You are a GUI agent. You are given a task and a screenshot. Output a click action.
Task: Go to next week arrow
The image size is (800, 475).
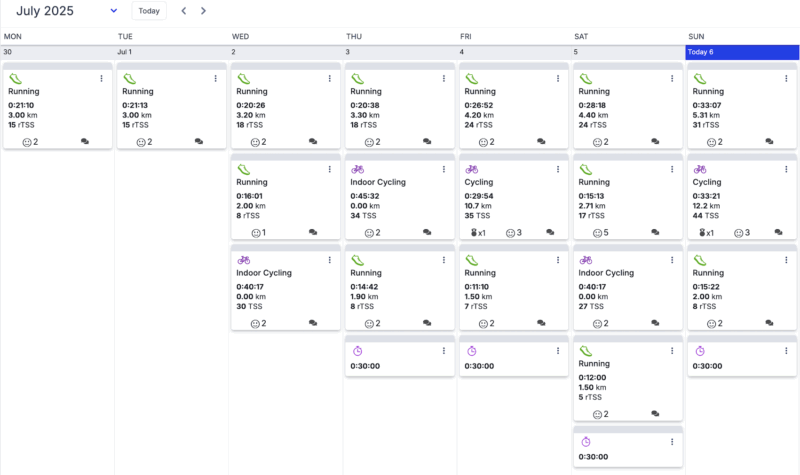coord(204,11)
